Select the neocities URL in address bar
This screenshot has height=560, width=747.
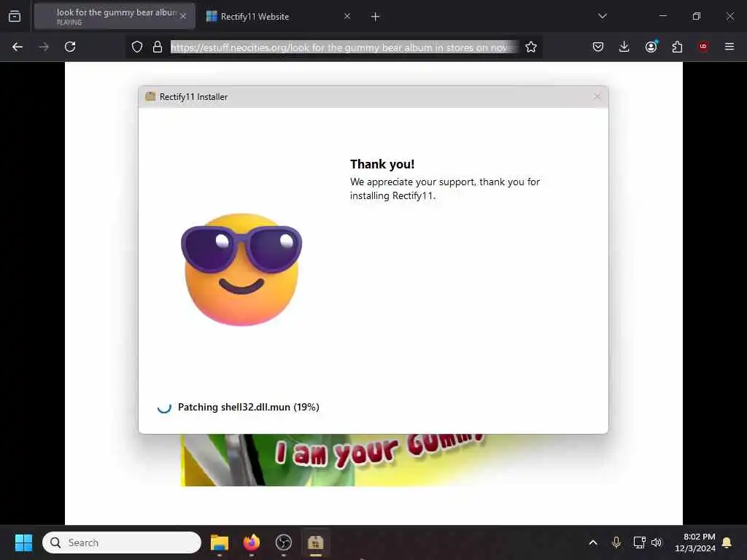(344, 47)
